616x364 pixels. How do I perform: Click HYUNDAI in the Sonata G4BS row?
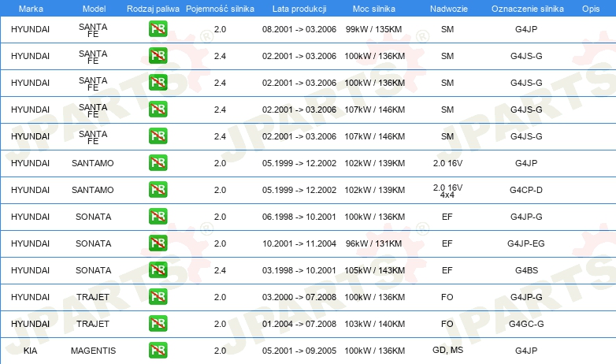[x=30, y=270]
